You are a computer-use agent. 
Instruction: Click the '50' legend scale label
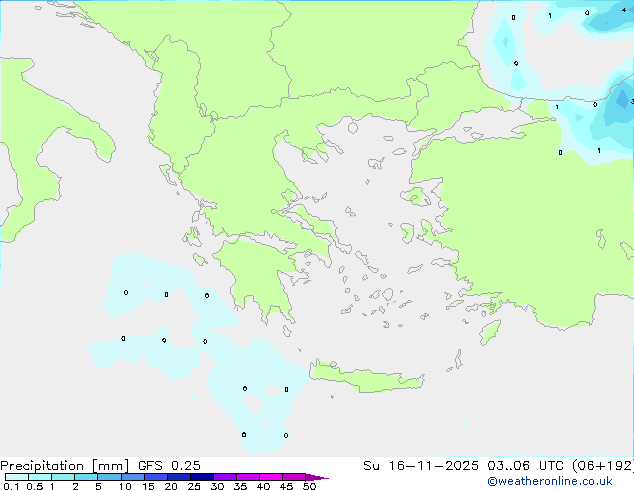pyautogui.click(x=309, y=486)
